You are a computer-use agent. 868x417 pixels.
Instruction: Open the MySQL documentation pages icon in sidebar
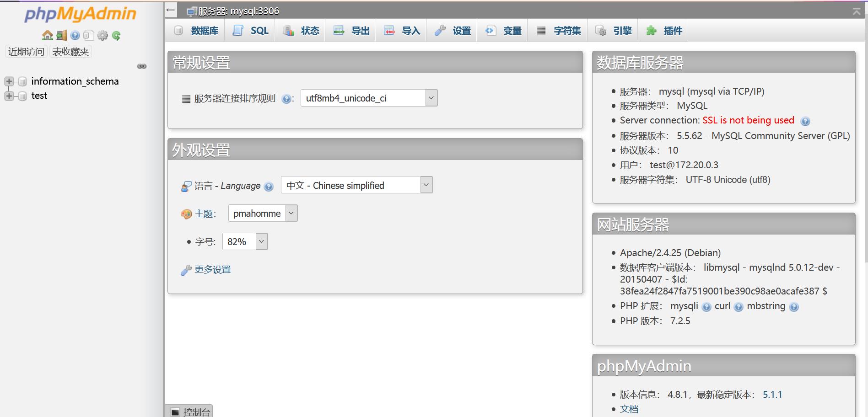pos(89,35)
